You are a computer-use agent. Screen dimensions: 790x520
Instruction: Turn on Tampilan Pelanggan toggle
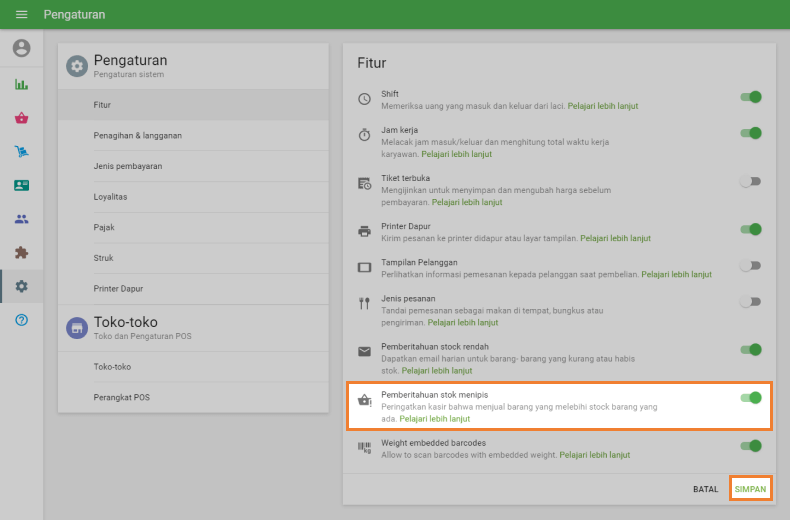tap(751, 265)
